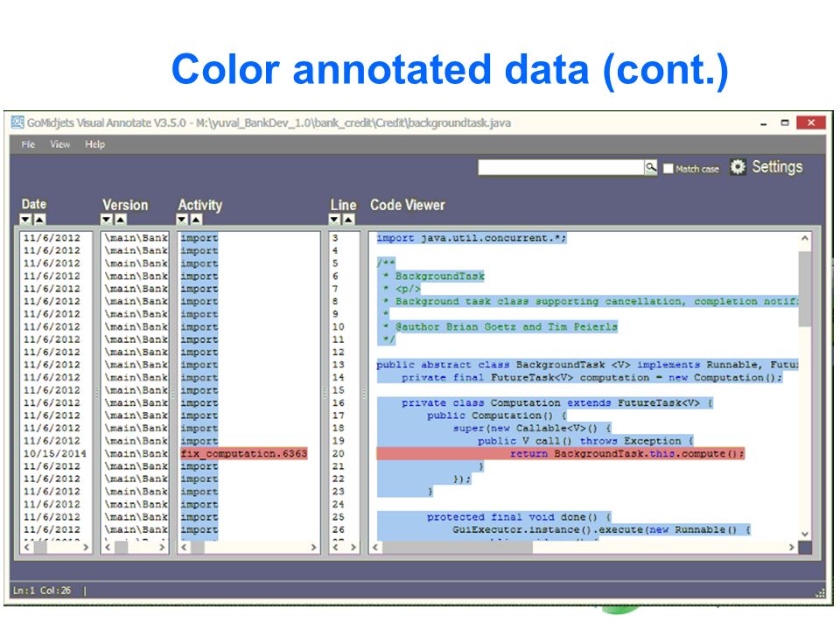The height and width of the screenshot is (630, 840).
Task: Click the Activity column header
Action: pyautogui.click(x=199, y=205)
